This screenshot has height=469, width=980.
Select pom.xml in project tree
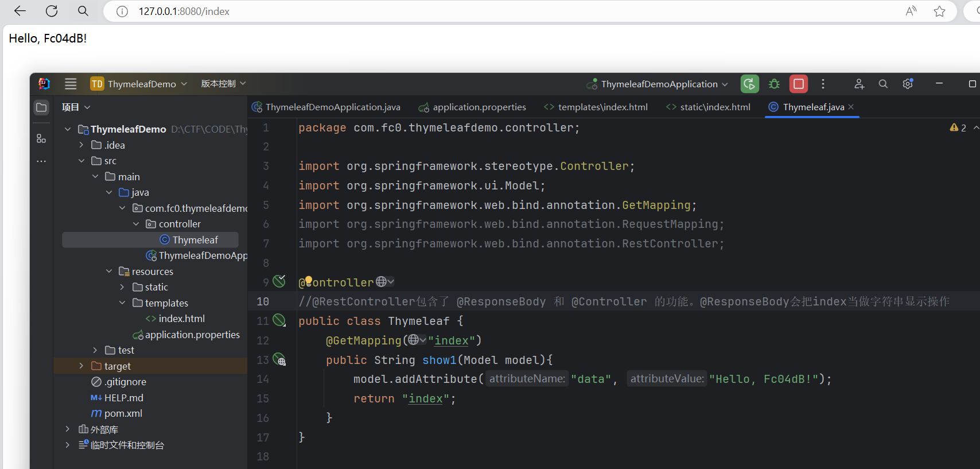pos(123,413)
